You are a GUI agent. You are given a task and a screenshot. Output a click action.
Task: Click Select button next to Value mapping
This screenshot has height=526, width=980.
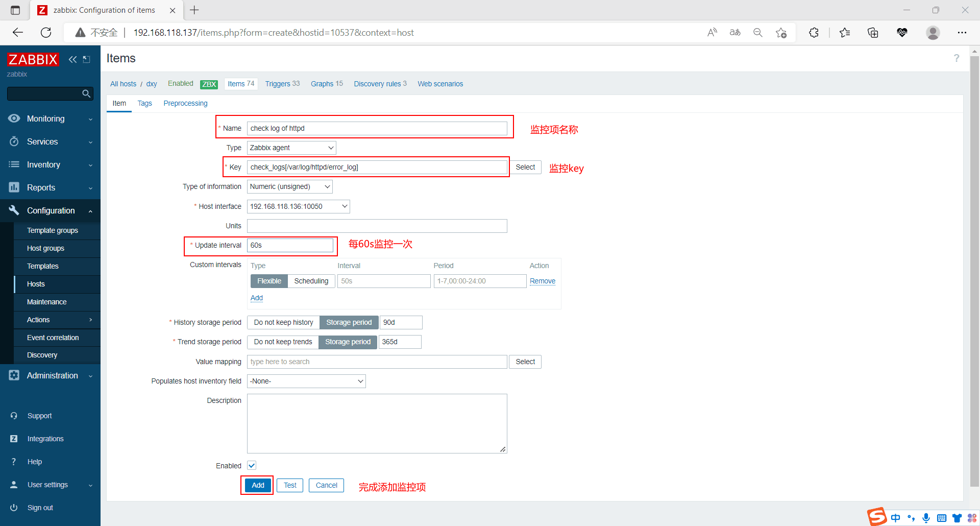(525, 362)
